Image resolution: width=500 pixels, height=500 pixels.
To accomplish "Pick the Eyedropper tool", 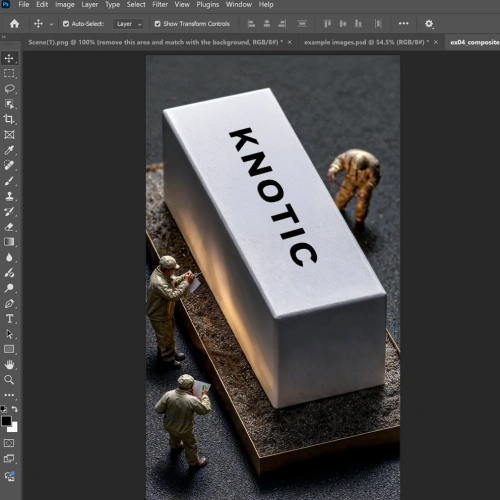I will [9, 150].
